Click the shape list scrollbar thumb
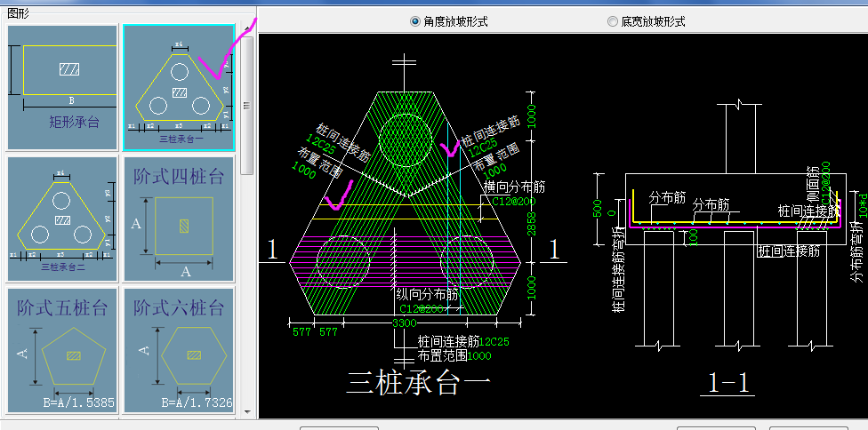Image resolution: width=868 pixels, height=430 pixels. 247,105
